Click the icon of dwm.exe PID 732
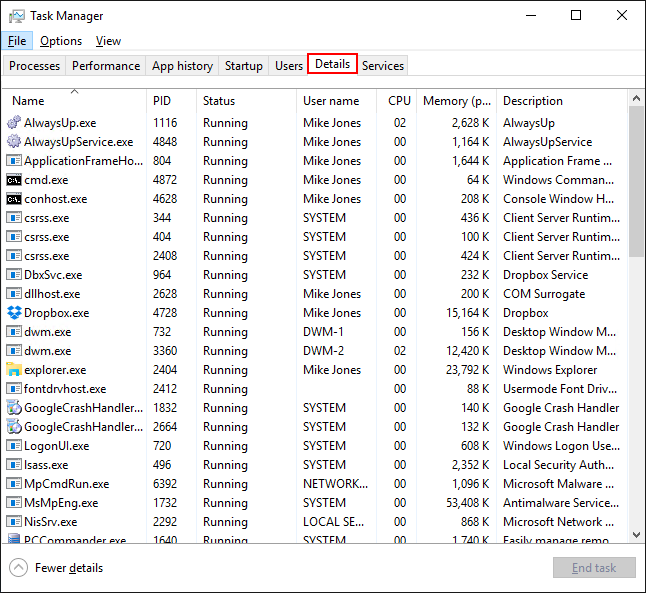This screenshot has width=646, height=593. (x=14, y=332)
